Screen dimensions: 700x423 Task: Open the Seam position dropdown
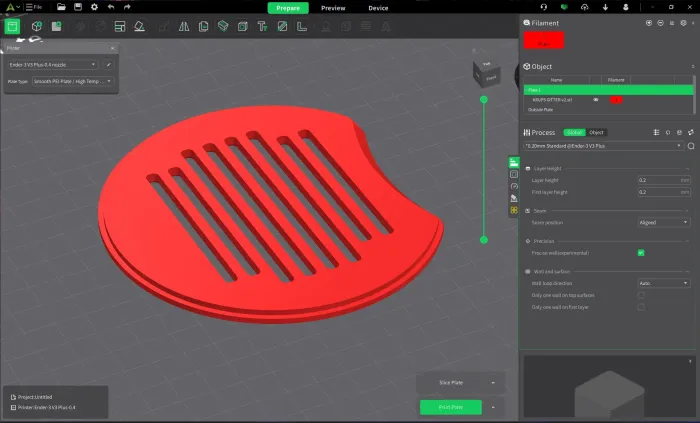click(x=664, y=222)
